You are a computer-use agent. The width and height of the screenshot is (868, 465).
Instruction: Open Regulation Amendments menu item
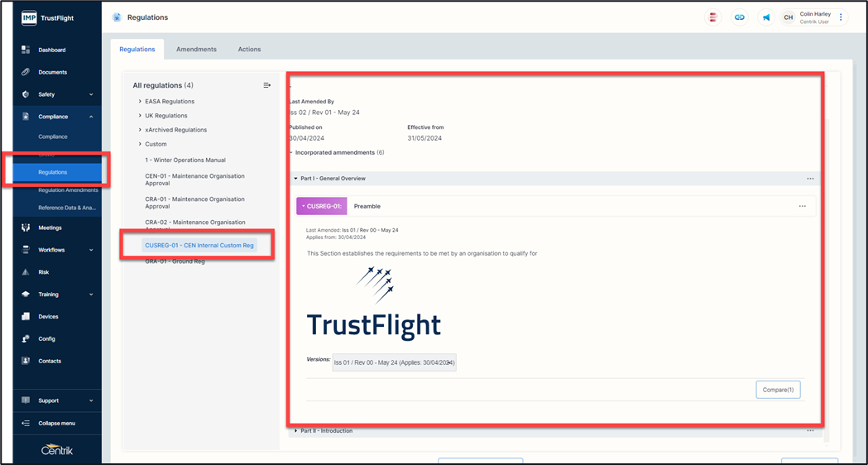(x=68, y=189)
